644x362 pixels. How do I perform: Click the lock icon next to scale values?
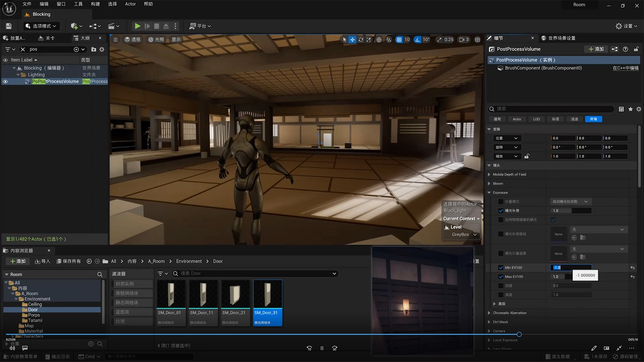527,156
